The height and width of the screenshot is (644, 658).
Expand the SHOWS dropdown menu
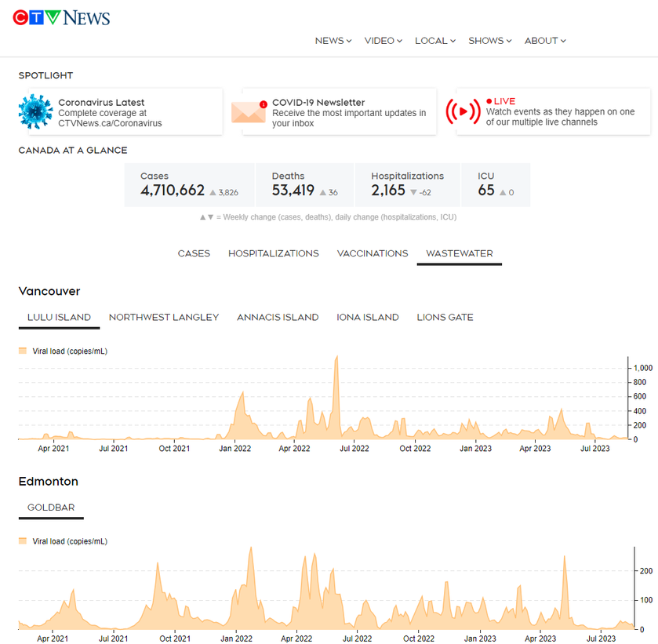[x=489, y=41]
